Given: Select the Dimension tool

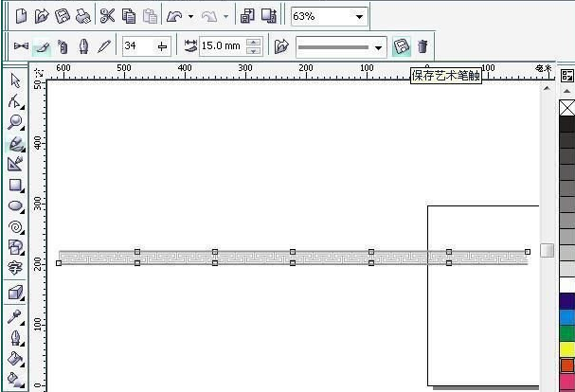Looking at the screenshot, I should click(x=15, y=164).
